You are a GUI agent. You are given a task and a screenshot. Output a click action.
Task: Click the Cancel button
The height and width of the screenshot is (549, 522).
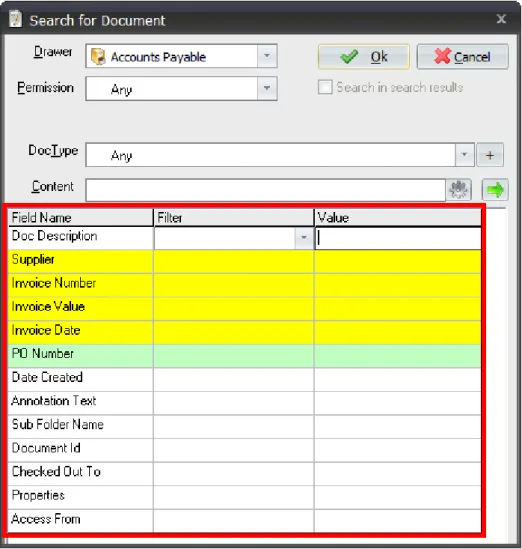[x=462, y=56]
